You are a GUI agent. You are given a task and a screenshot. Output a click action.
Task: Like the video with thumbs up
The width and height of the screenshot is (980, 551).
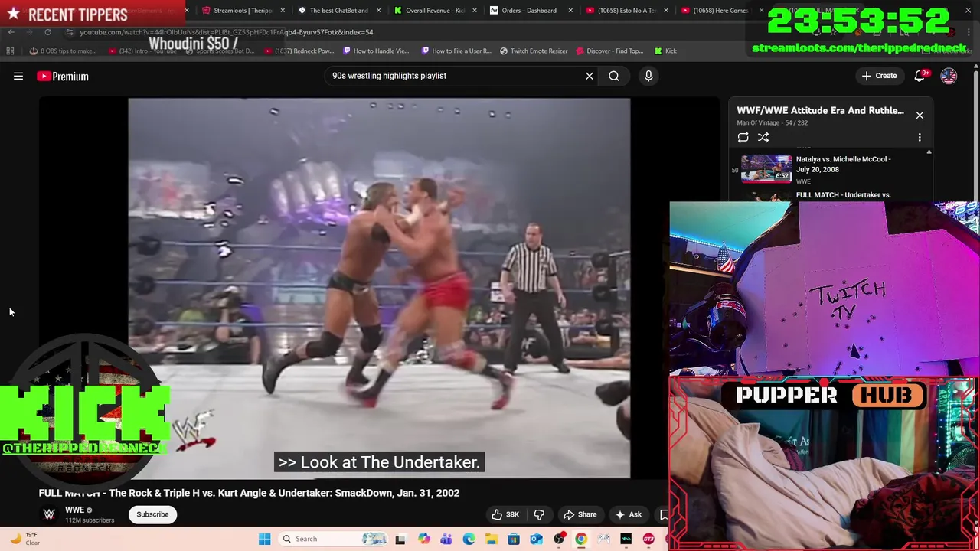[x=505, y=514]
